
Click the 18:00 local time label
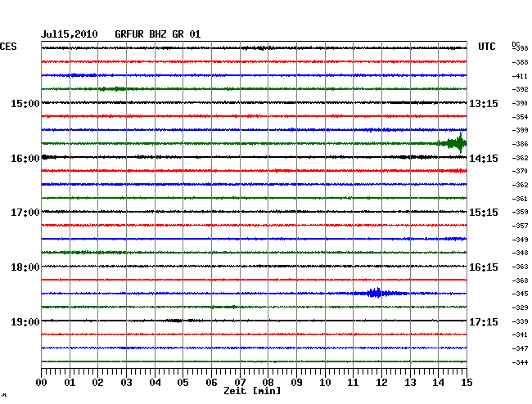click(x=25, y=267)
